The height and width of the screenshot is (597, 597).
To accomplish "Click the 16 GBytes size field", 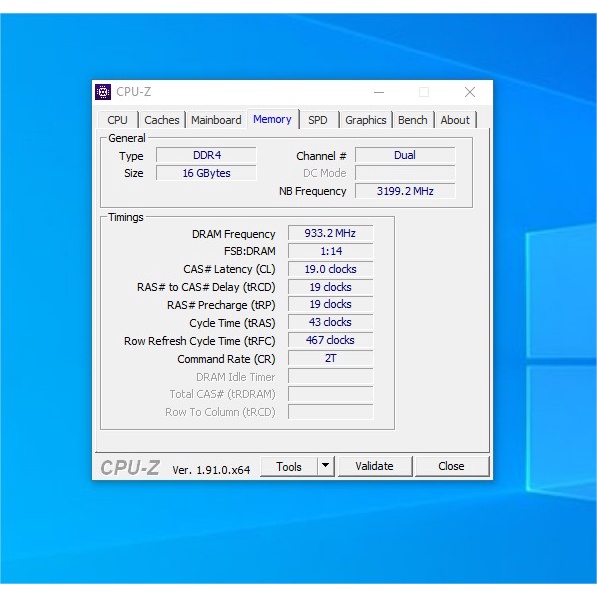I will [206, 173].
